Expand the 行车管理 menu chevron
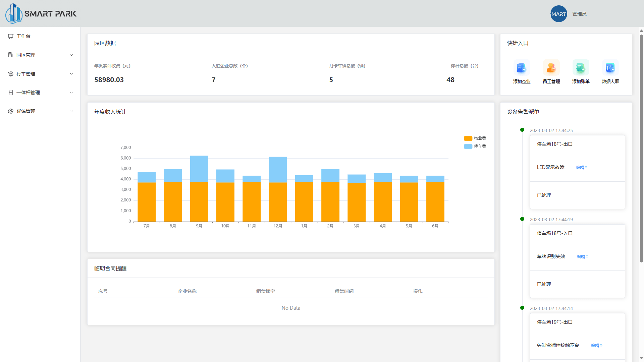This screenshot has width=644, height=362. (71, 74)
